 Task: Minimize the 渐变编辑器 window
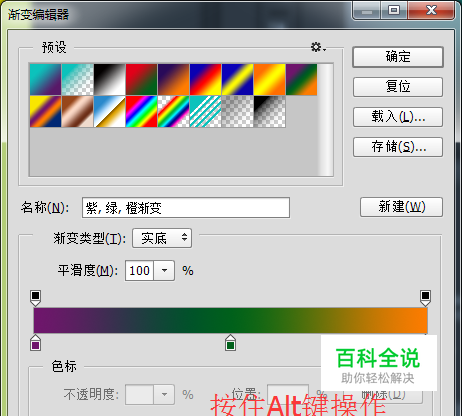tap(367, 11)
